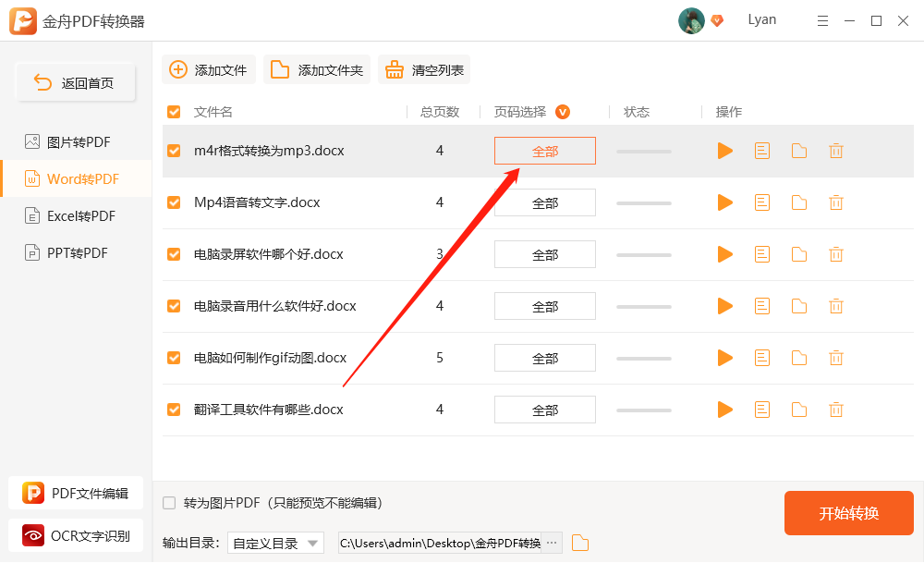The image size is (924, 563).
Task: Uncheck 电脑录音用什么软件好.docx checkbox
Action: [174, 306]
